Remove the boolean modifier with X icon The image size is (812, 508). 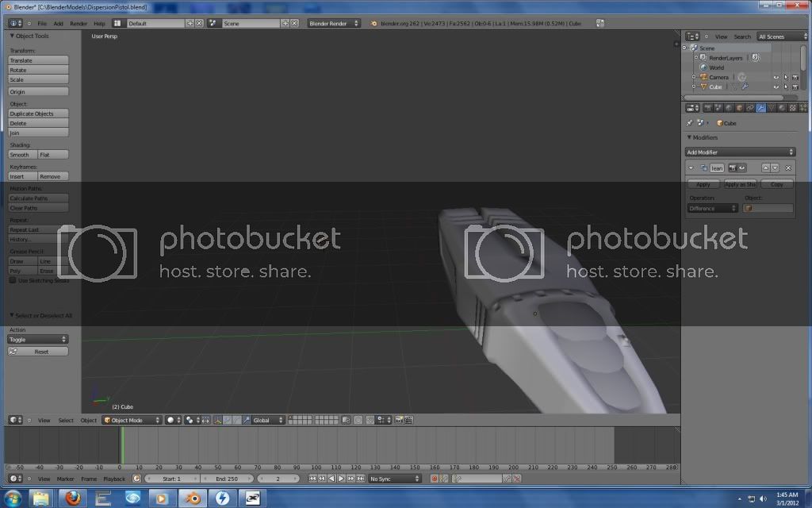(x=787, y=168)
